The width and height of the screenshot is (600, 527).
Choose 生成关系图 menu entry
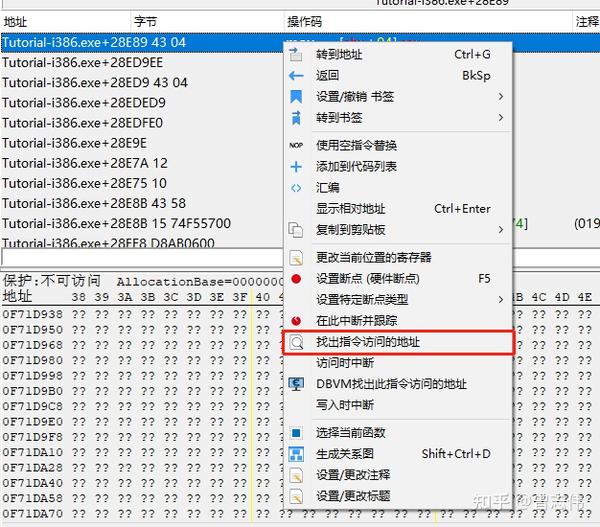click(x=398, y=454)
